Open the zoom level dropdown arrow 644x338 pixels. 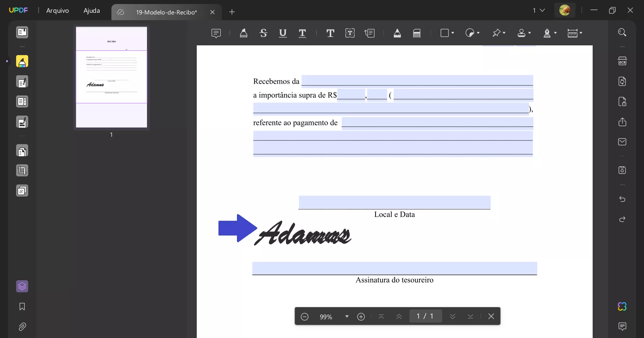point(347,316)
